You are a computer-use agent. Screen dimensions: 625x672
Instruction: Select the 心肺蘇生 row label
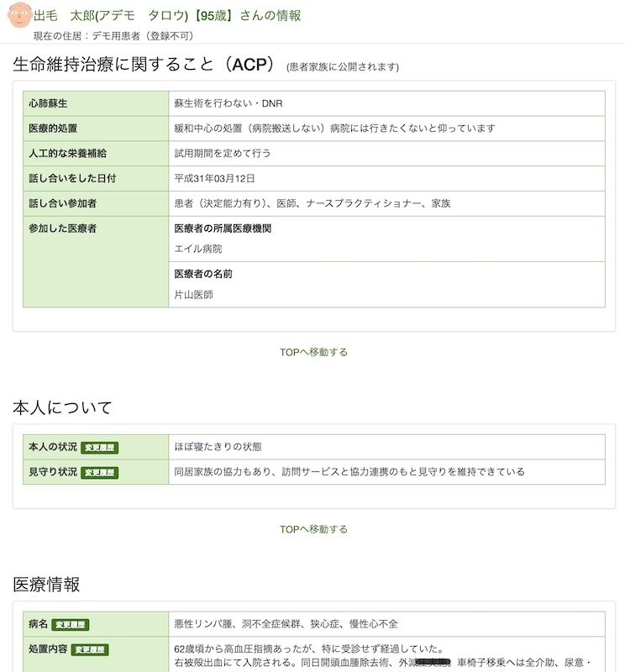48,103
